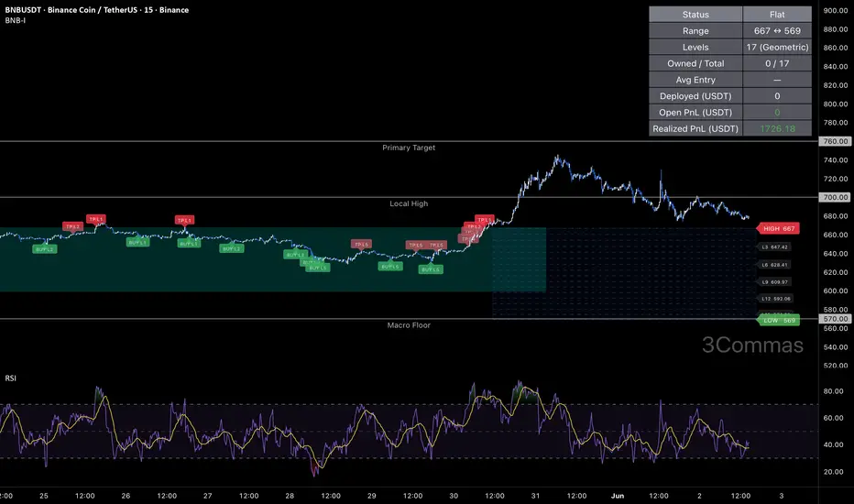Screen dimensions: 854x504
Task: Click the 800.00 price scale label
Action: click(836, 104)
